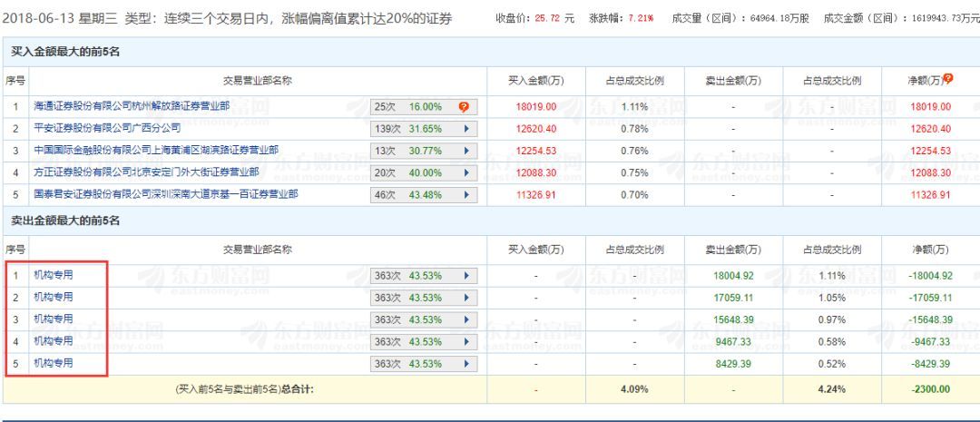Open 方正证券北京安定门外大街 branch link
The width and height of the screenshot is (980, 422).
click(x=145, y=172)
